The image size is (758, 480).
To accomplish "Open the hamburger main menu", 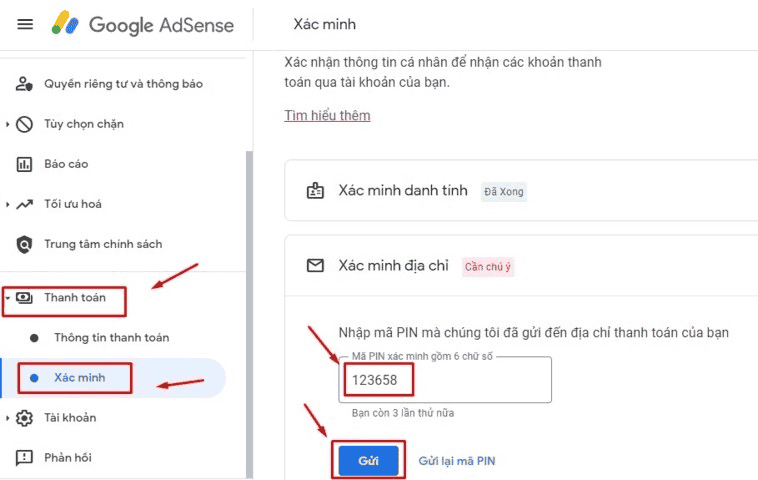I will pos(25,24).
